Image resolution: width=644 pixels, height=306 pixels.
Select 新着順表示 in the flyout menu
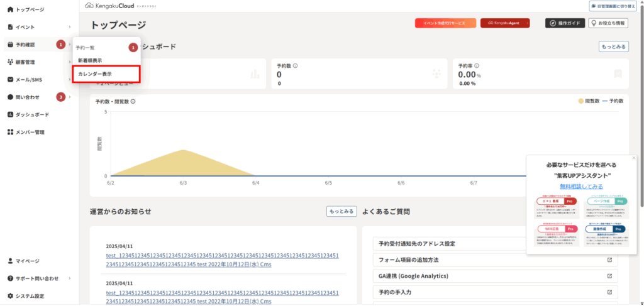pos(90,60)
